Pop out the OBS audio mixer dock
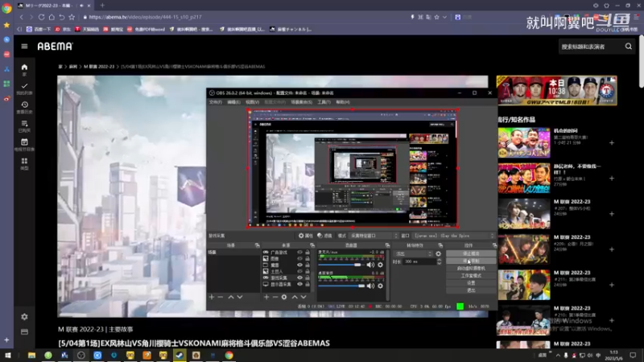Screen dimensions: 644x362 (x=387, y=245)
